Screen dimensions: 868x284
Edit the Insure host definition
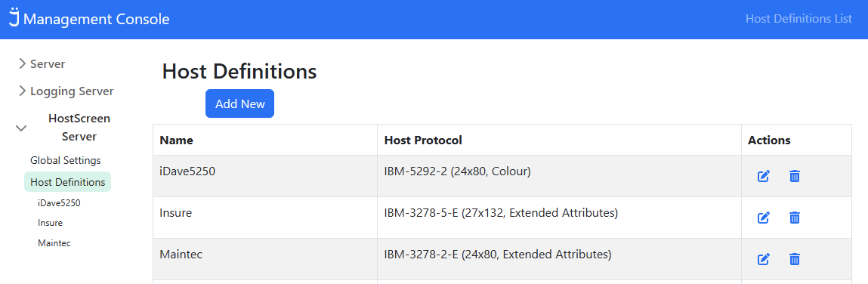pyautogui.click(x=764, y=218)
